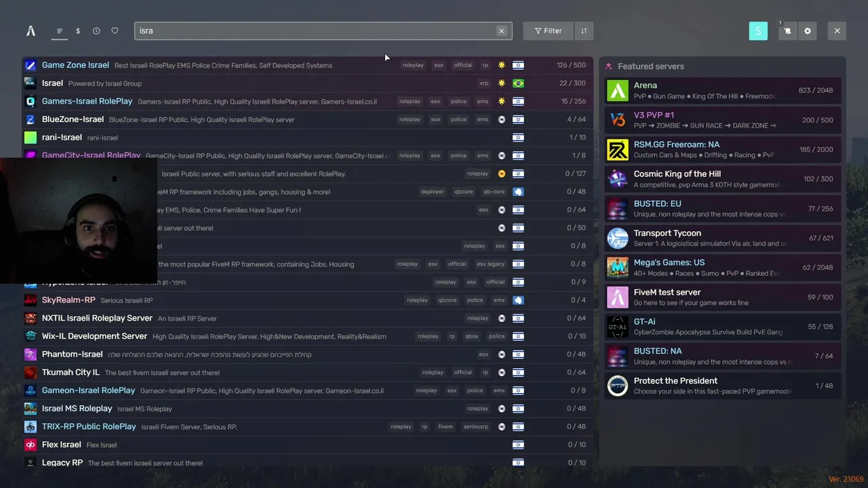Select the "Israel" server powered by Israel Group
Viewport: 868px width, 488px height.
[52, 83]
